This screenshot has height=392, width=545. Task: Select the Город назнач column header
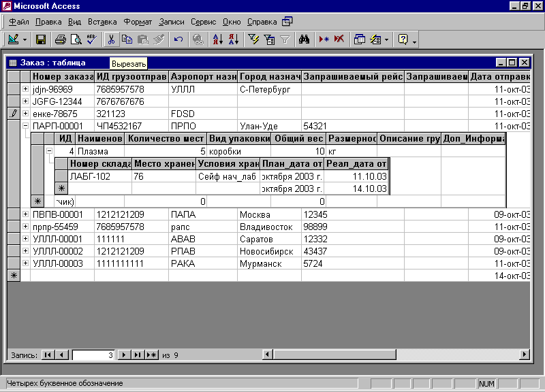(x=269, y=76)
